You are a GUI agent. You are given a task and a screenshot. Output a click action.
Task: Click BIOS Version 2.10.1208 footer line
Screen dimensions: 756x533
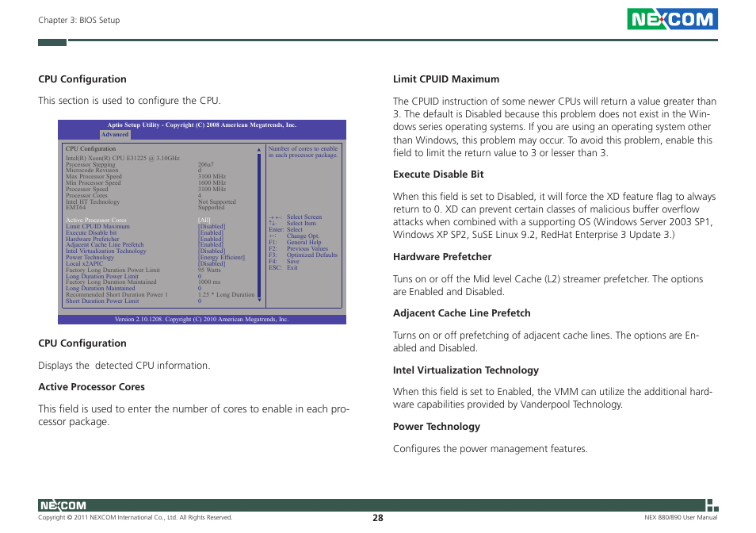tap(201, 320)
